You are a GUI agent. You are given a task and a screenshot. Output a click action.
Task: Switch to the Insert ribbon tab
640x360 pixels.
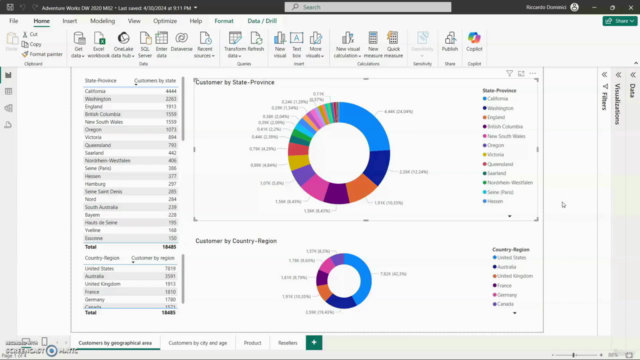pyautogui.click(x=70, y=21)
